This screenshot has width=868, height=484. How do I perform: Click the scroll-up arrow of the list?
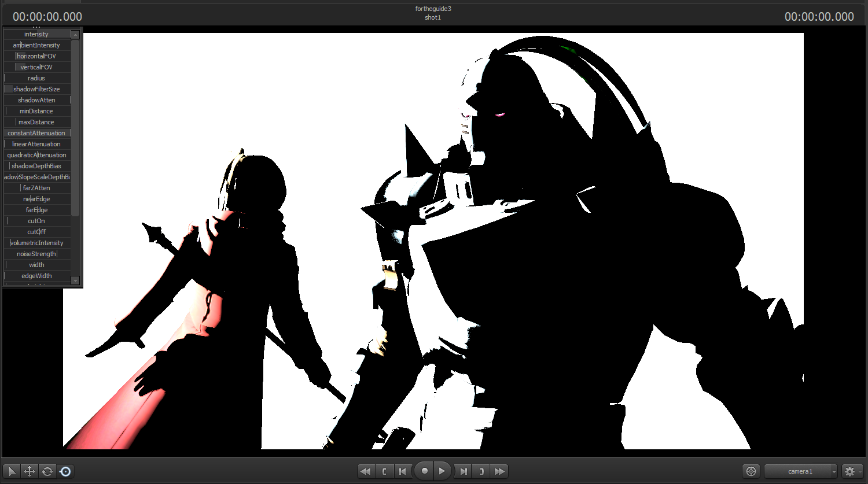[x=75, y=35]
